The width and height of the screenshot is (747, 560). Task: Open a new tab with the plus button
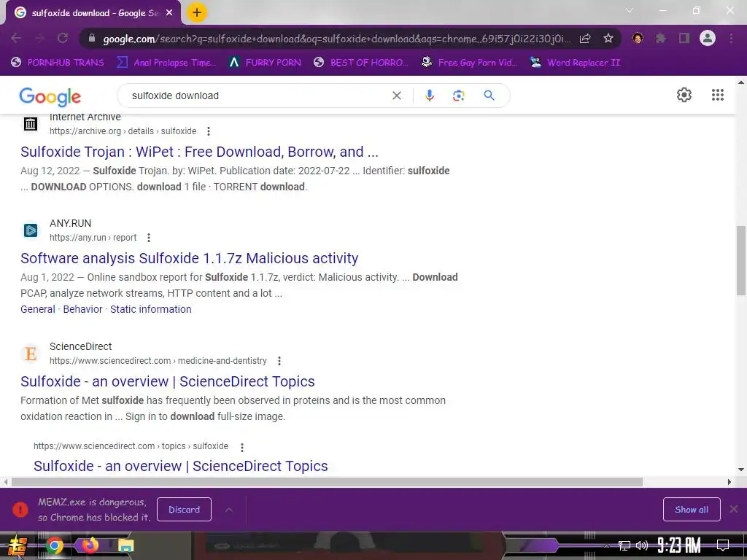(x=197, y=12)
